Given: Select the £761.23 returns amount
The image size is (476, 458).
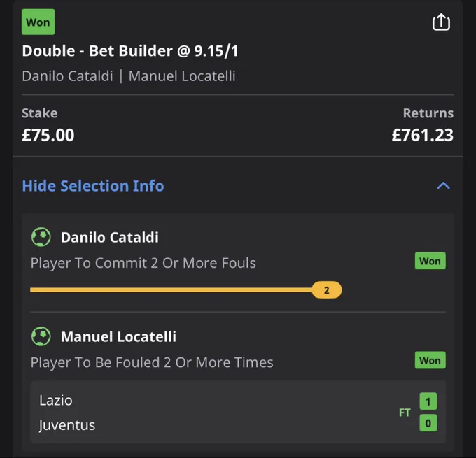Looking at the screenshot, I should click(x=423, y=135).
